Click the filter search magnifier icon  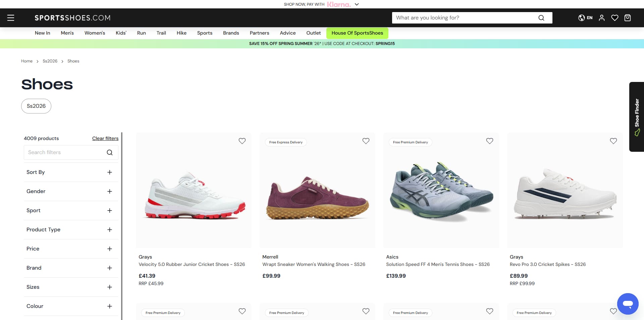(x=110, y=152)
